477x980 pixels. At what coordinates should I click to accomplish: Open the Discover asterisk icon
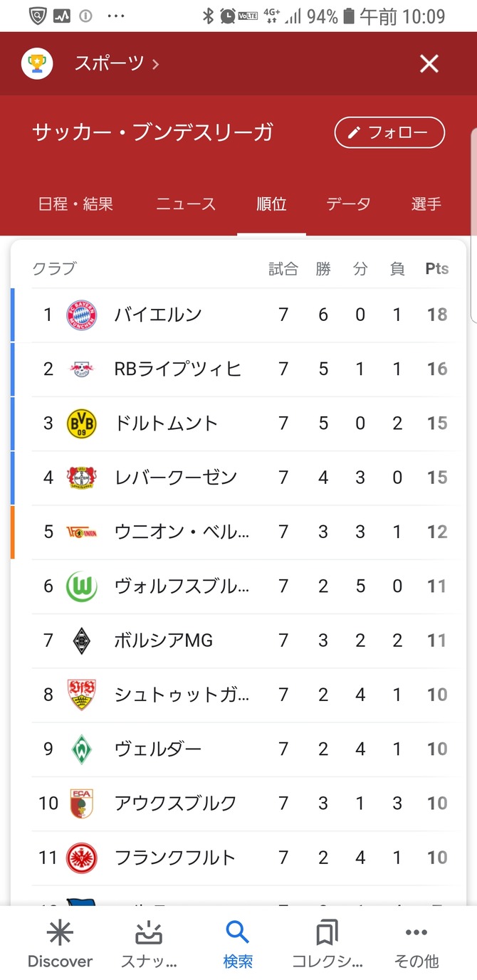tap(60, 933)
